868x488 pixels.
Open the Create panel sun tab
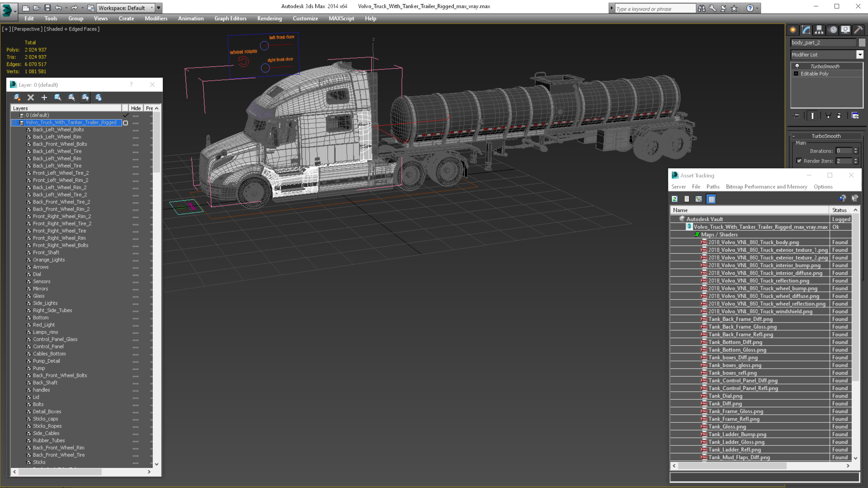[793, 30]
